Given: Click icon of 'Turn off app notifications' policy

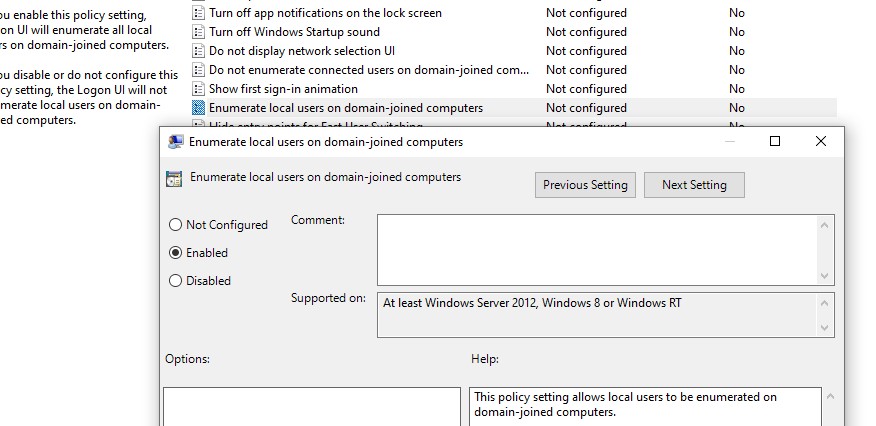Looking at the screenshot, I should (198, 13).
